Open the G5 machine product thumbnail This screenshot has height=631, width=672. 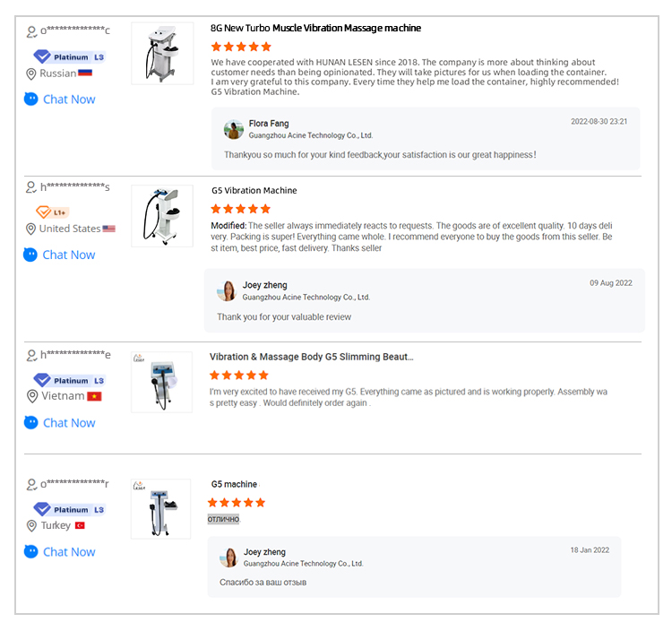162,508
